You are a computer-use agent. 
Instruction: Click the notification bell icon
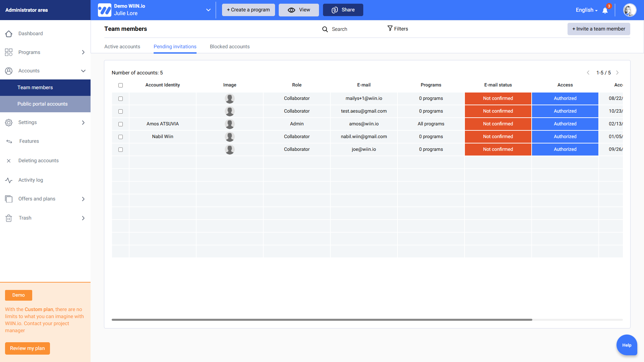coord(605,10)
